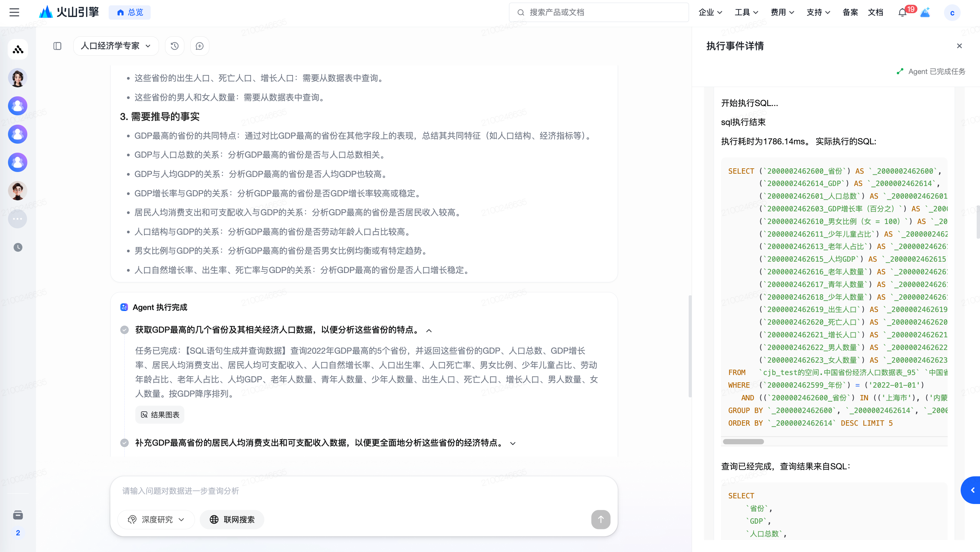
Task: Close the 执行事件详情 panel
Action: click(x=959, y=46)
